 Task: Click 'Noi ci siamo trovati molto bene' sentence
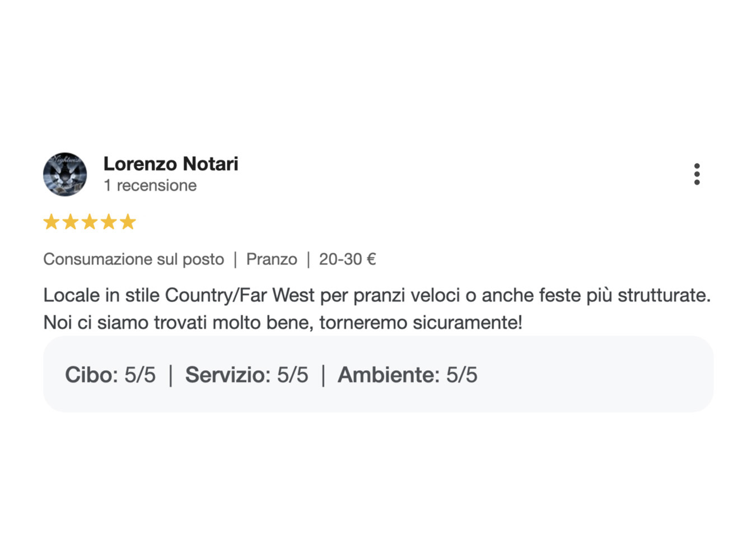click(179, 323)
